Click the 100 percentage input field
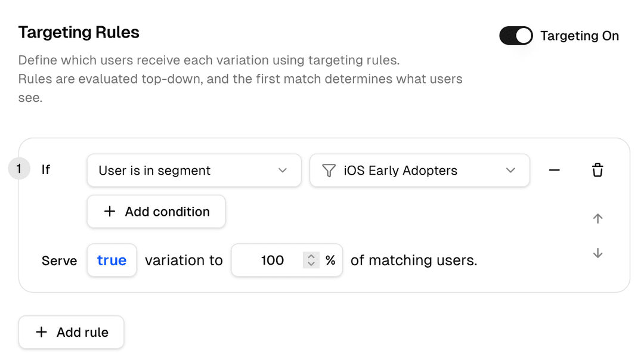644x363 pixels. pos(273,260)
